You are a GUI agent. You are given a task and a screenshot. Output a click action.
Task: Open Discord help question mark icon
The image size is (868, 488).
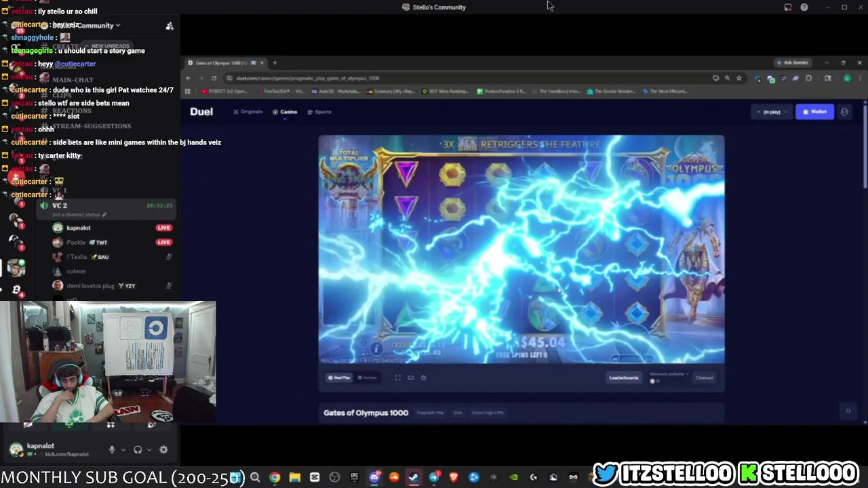(804, 7)
